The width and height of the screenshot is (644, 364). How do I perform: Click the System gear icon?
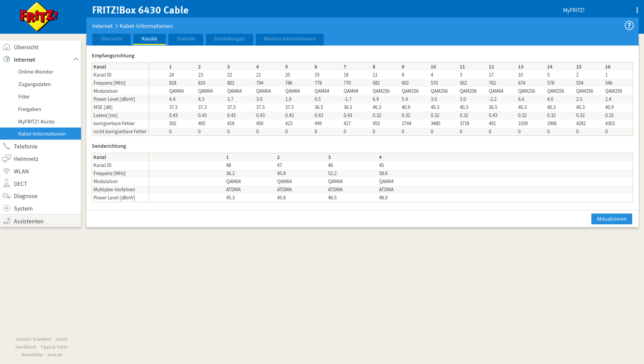click(6, 208)
